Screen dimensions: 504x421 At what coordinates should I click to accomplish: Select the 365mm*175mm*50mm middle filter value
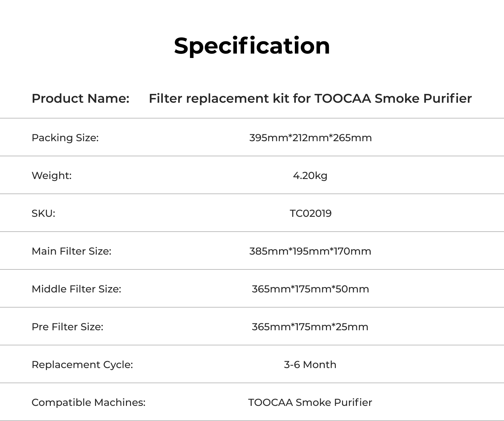310,289
